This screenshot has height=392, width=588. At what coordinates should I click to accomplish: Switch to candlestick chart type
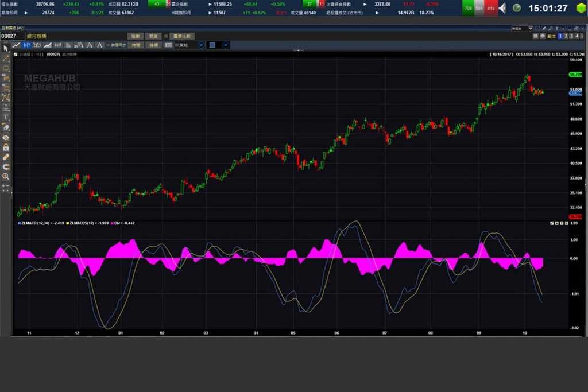tap(26, 45)
